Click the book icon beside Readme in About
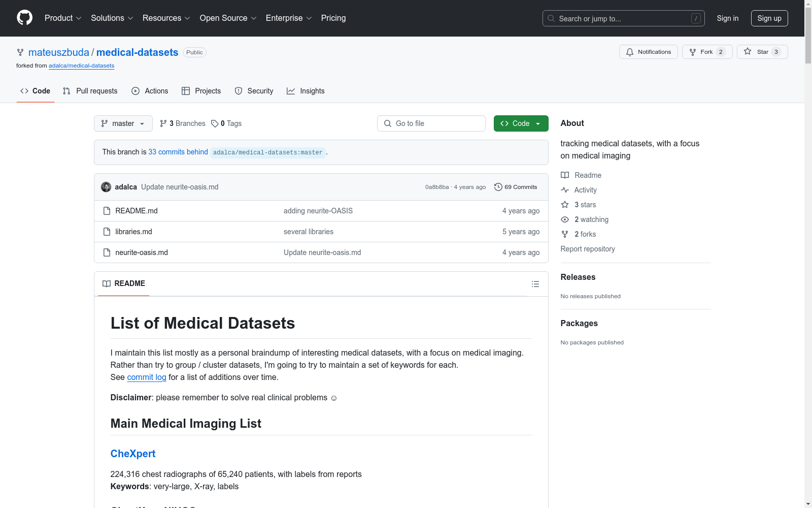Screen dimensions: 812x508 (x=565, y=175)
